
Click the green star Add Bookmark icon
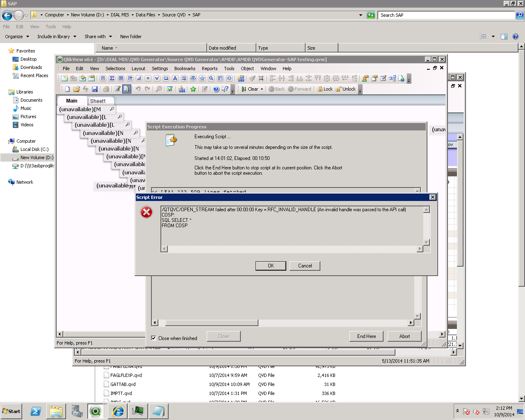tap(193, 89)
